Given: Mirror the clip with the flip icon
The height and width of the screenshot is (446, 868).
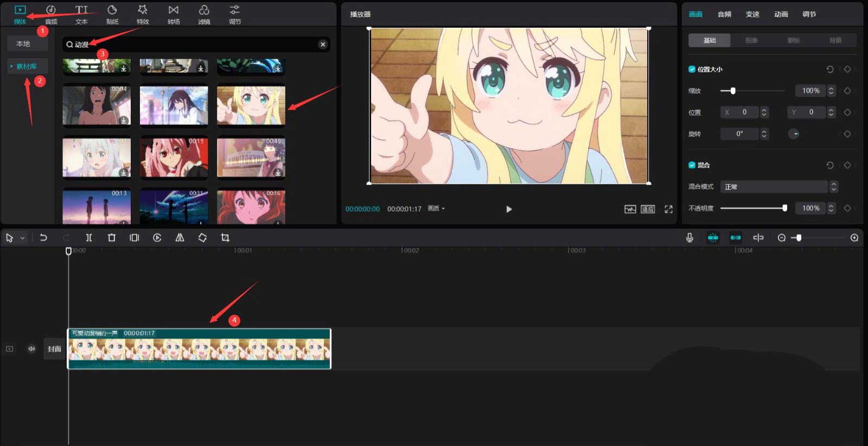Looking at the screenshot, I should tap(180, 238).
